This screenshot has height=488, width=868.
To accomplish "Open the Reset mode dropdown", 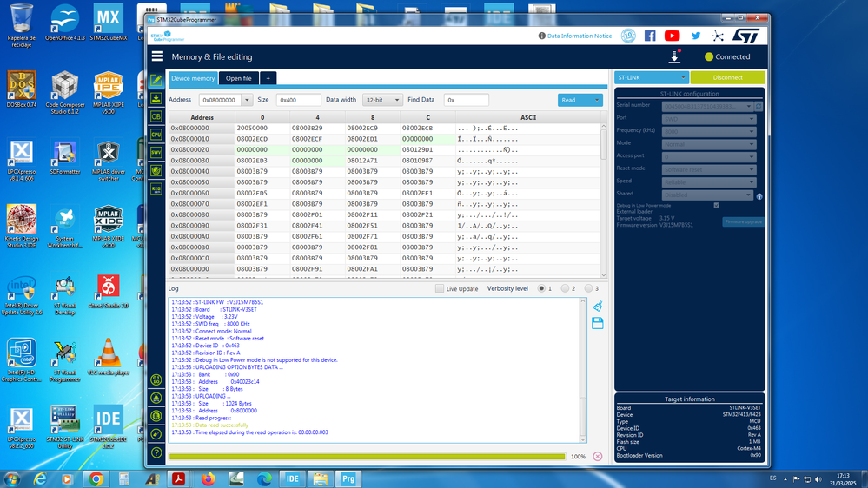I will [x=709, y=170].
